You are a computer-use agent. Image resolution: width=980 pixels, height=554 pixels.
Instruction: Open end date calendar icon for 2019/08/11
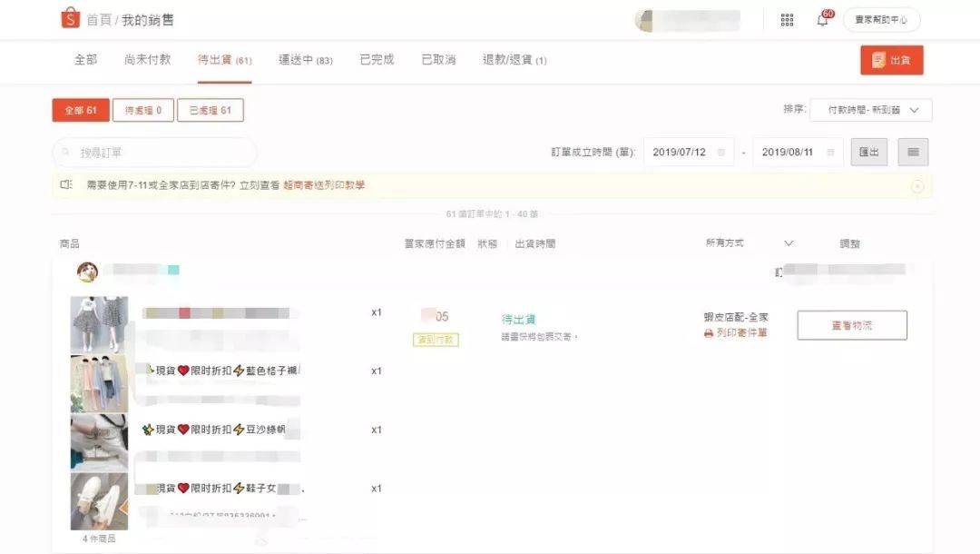click(830, 152)
